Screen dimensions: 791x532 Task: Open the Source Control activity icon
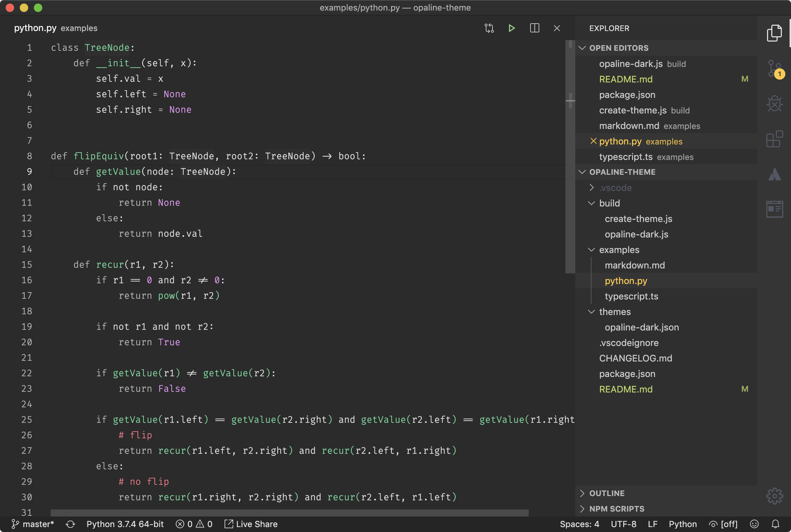coord(774,68)
